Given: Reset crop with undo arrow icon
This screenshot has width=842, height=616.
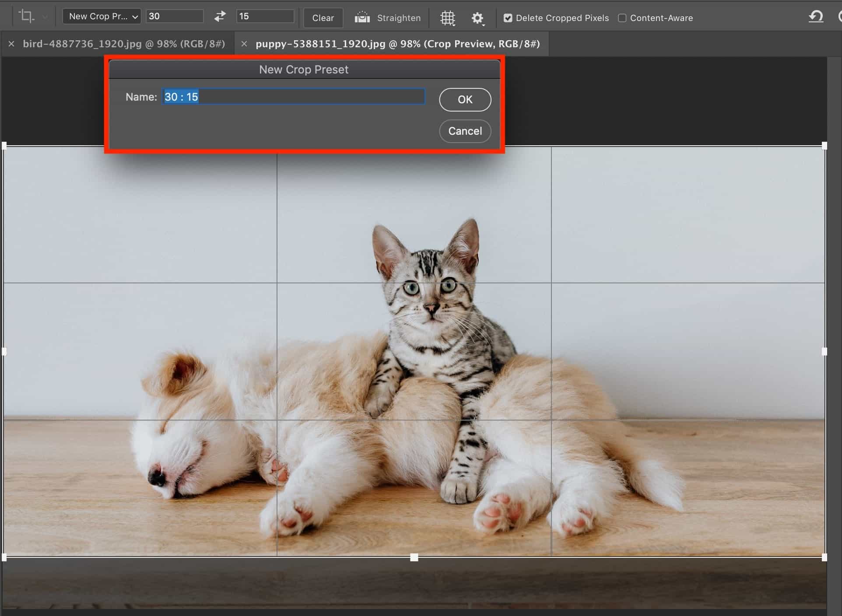Looking at the screenshot, I should (x=816, y=17).
